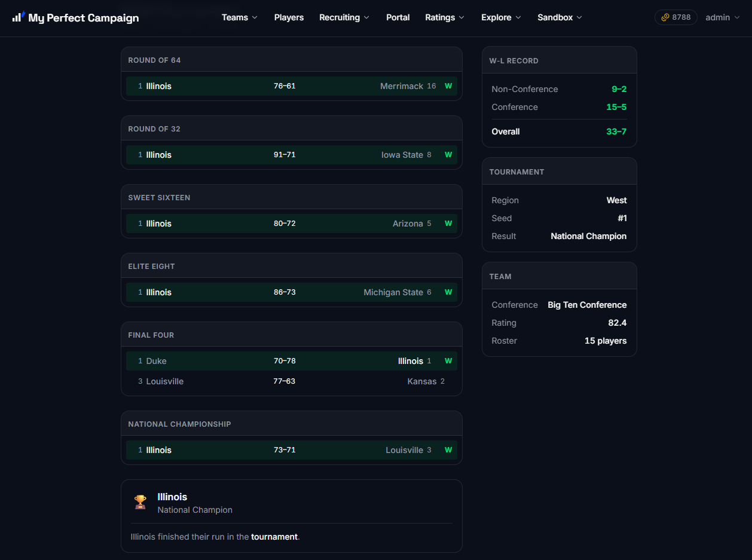752x560 pixels.
Task: Open Arizona in the Sweet Sixteen row
Action: 408,224
